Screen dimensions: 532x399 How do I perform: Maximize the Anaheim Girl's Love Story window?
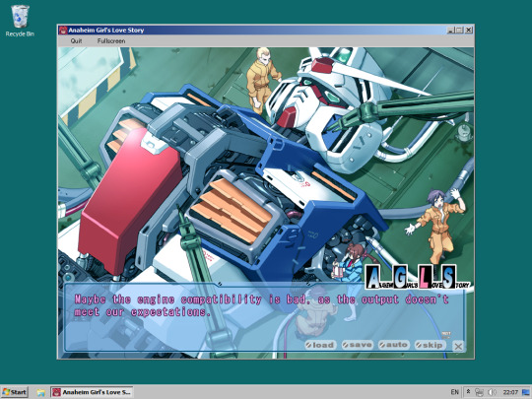coord(459,31)
